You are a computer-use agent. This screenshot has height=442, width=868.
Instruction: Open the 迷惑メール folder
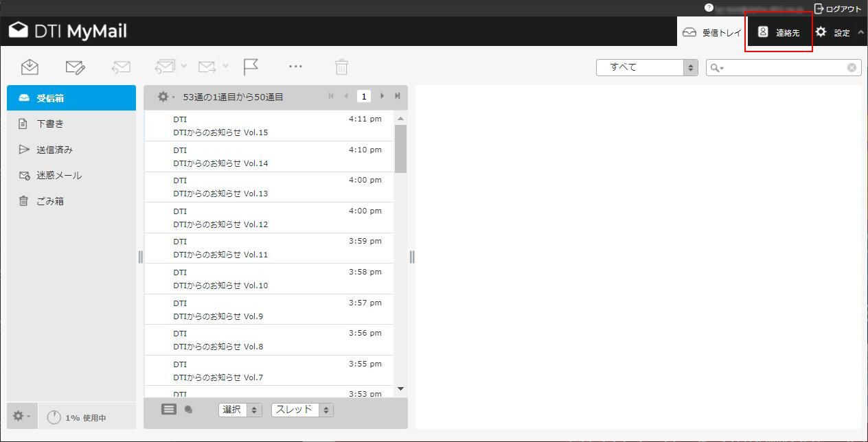pos(71,175)
